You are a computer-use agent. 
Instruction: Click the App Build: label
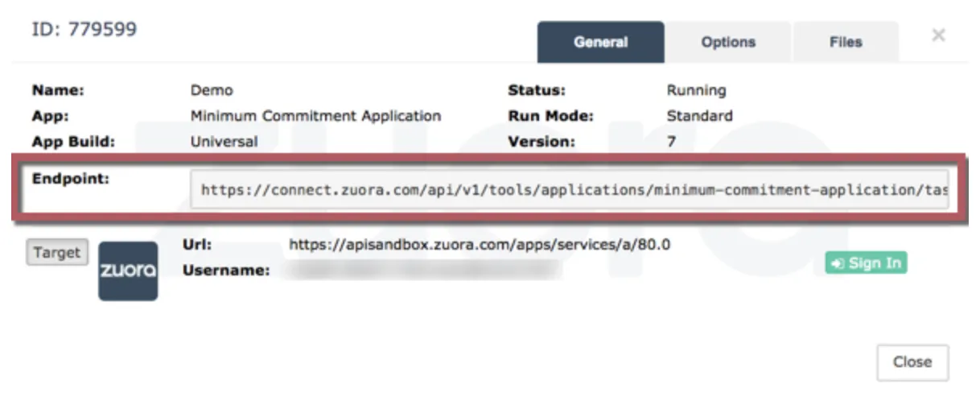pos(73,142)
